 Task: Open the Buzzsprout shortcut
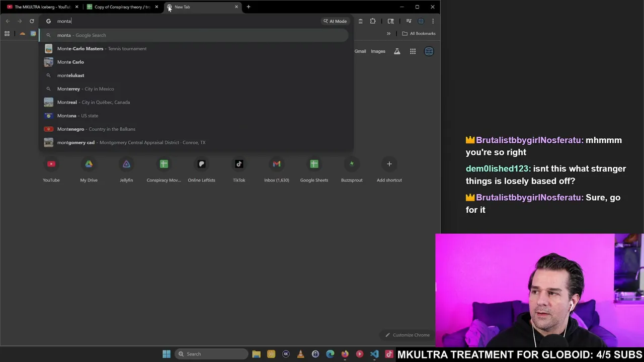[x=352, y=170]
